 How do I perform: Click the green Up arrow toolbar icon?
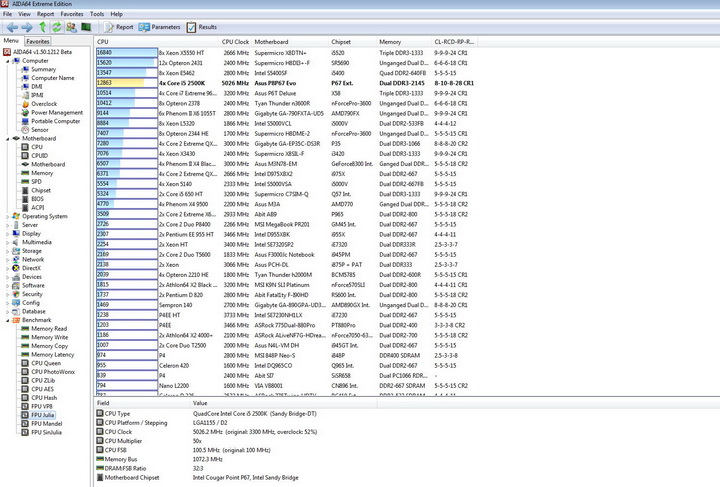click(42, 27)
